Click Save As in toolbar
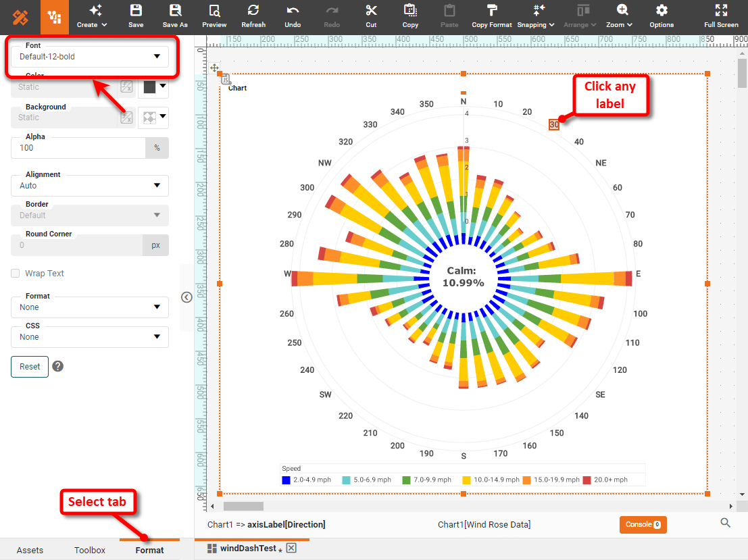This screenshot has width=748, height=560. coord(175,17)
